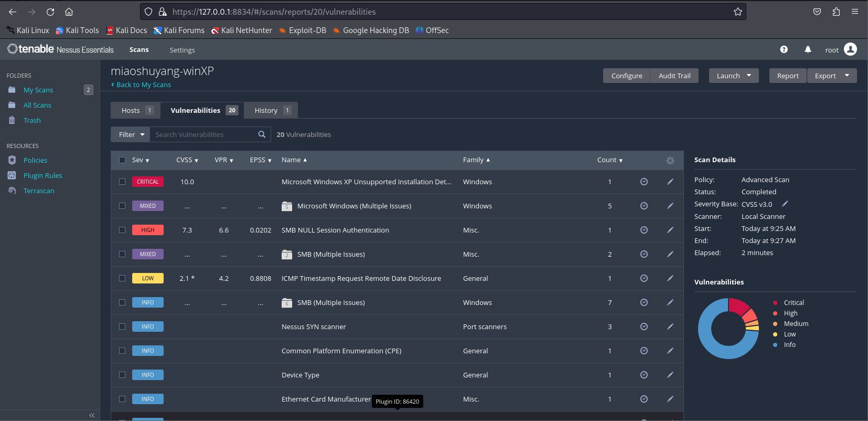Viewport: 868px width, 421px height.
Task: Check the Nessus SYN scanner row
Action: (x=122, y=327)
